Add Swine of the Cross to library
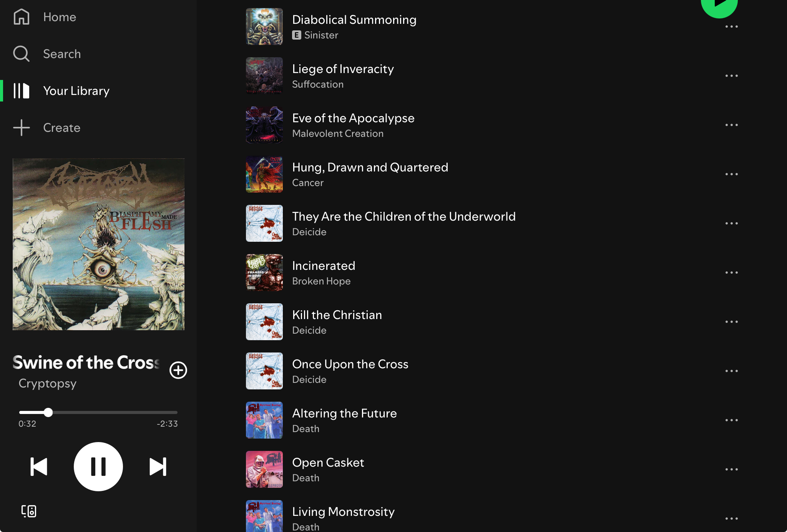 [178, 370]
